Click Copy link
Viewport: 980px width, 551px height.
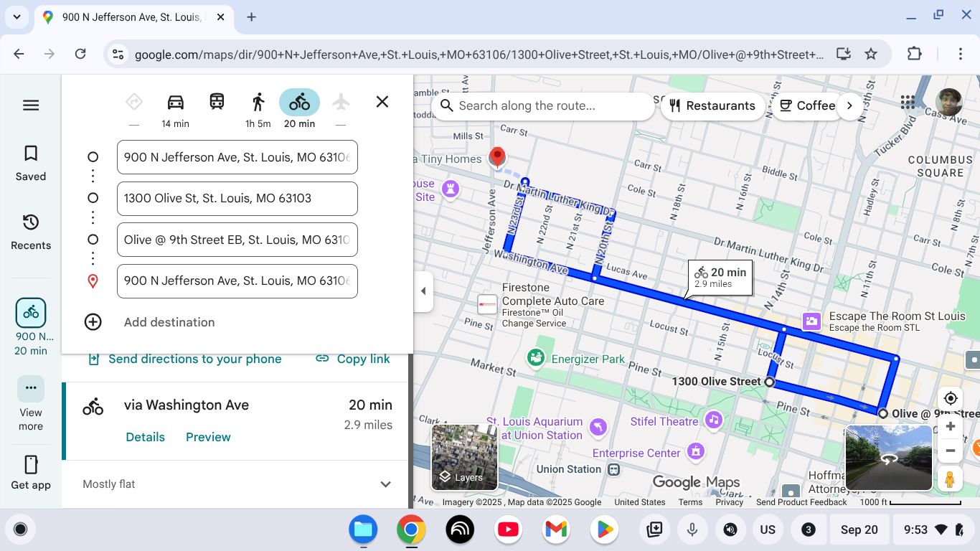point(354,359)
